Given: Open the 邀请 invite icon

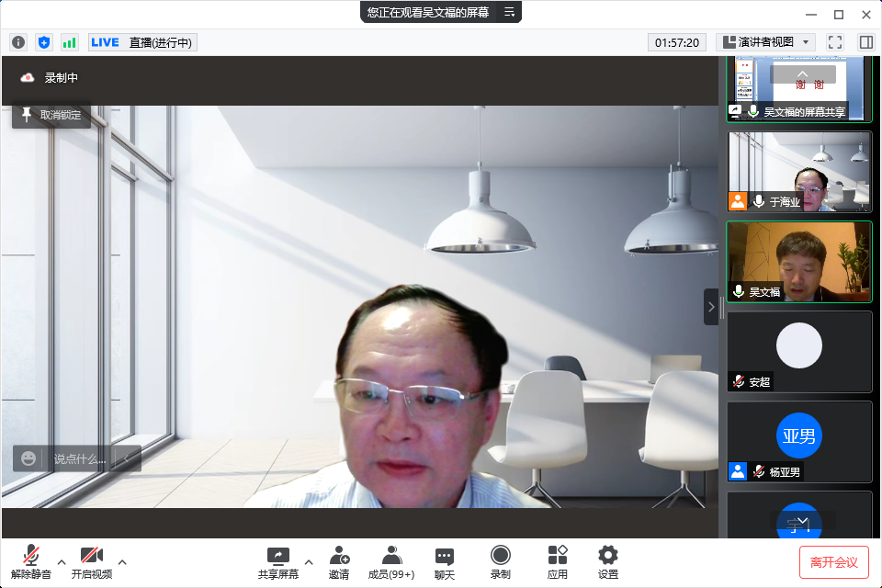Looking at the screenshot, I should pos(339,562).
